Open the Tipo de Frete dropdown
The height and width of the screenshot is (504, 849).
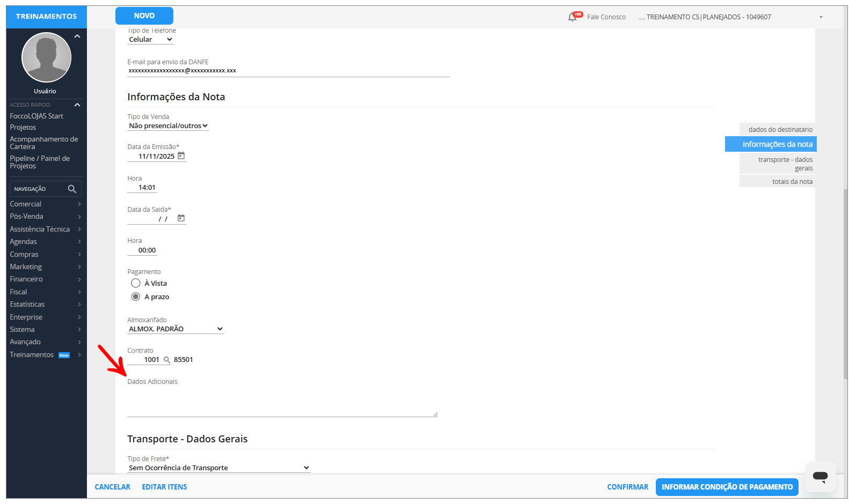(x=219, y=468)
